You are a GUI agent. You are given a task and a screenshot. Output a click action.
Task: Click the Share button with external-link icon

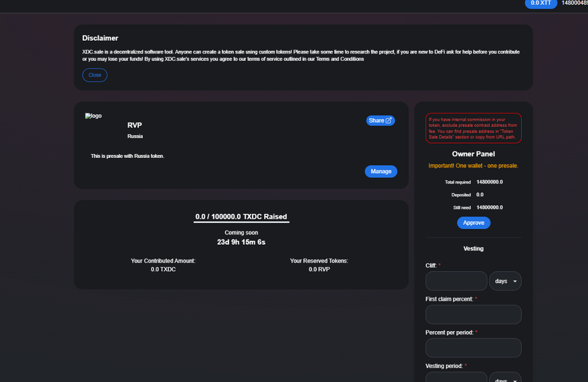pos(380,120)
